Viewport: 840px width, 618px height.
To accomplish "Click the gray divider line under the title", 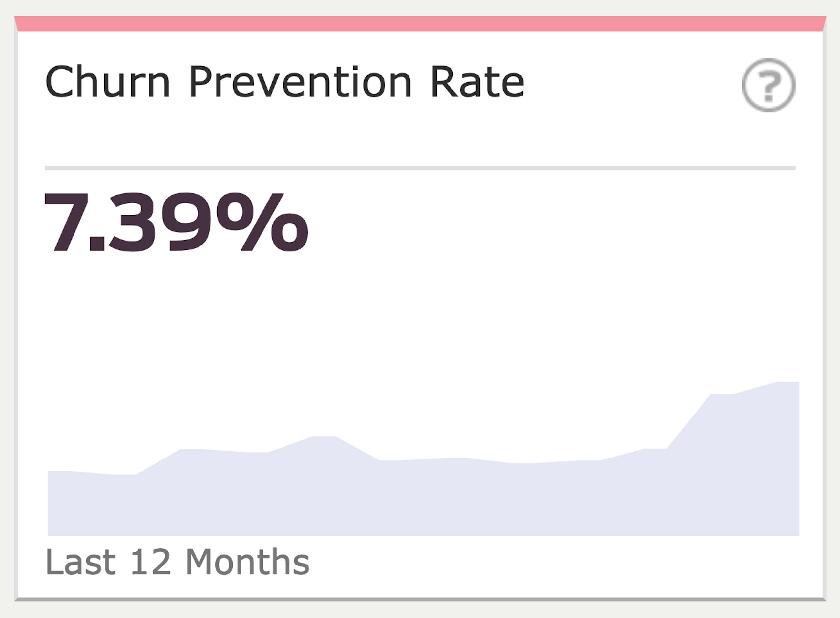I will coord(420,168).
